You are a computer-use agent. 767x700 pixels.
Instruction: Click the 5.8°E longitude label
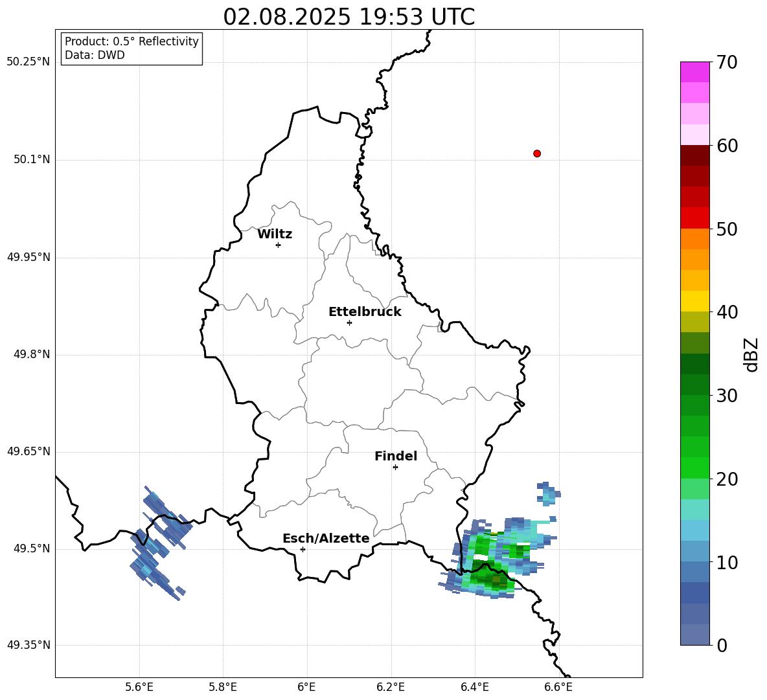pyautogui.click(x=223, y=687)
